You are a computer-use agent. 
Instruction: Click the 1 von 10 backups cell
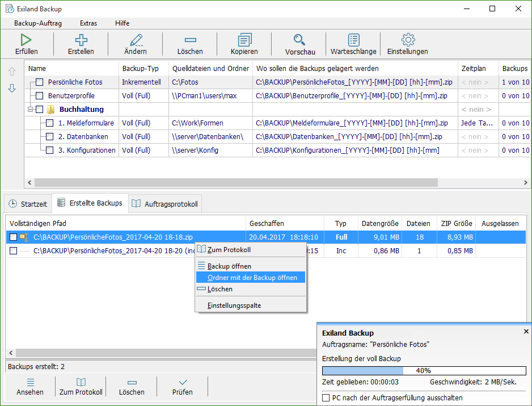coord(516,82)
